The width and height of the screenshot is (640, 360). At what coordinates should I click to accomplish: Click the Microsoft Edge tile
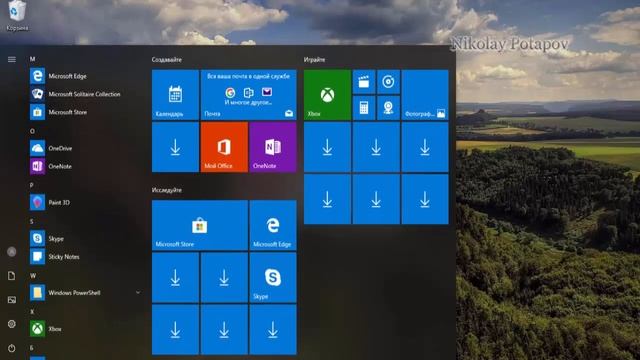click(x=273, y=225)
